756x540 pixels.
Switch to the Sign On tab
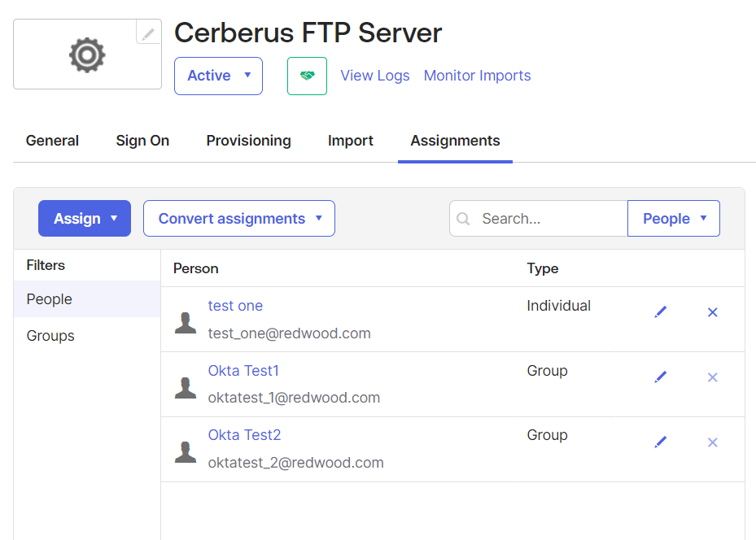(x=142, y=140)
